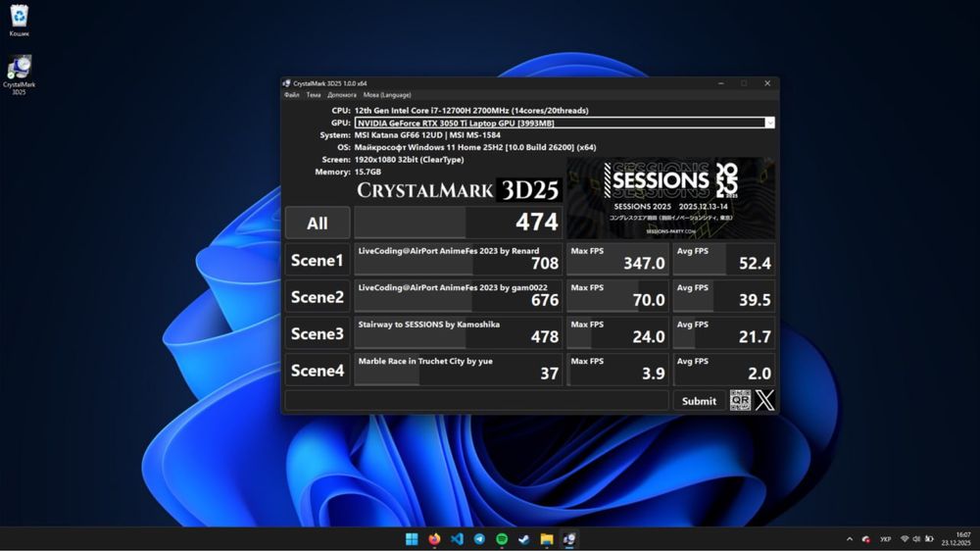Select the Scene3 score 478
Screen dimensions: 980x551
pyautogui.click(x=545, y=337)
